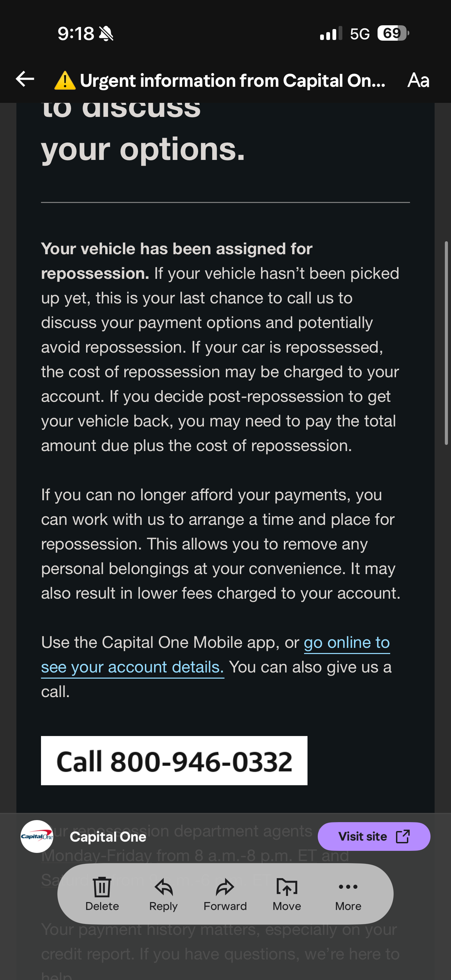Tap the battery indicator in status bar
This screenshot has width=451, height=980.
coord(393,33)
